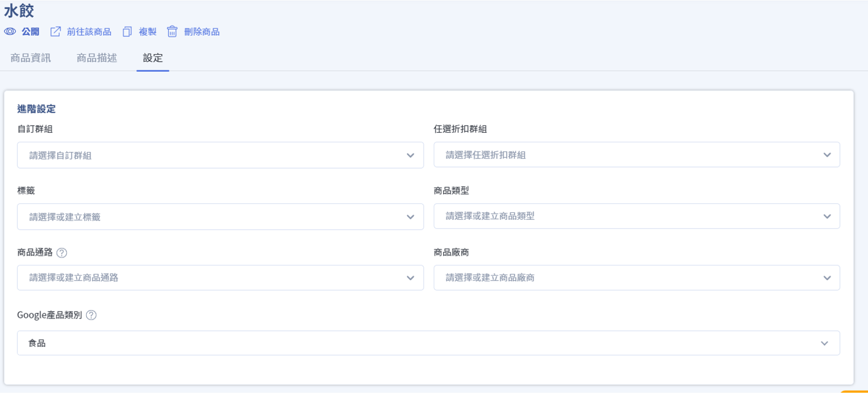Open the 商品資訊 tab
Screen dimensions: 868x393
31,58
